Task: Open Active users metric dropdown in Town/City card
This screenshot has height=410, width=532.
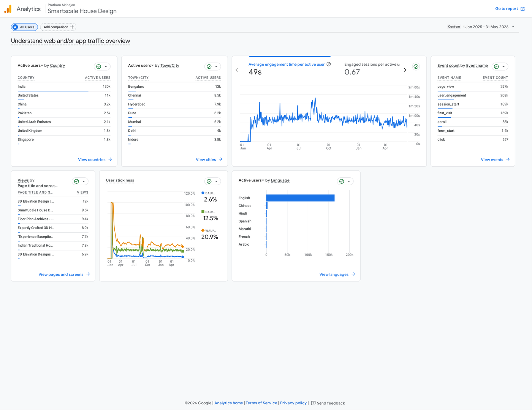Action: (141, 66)
